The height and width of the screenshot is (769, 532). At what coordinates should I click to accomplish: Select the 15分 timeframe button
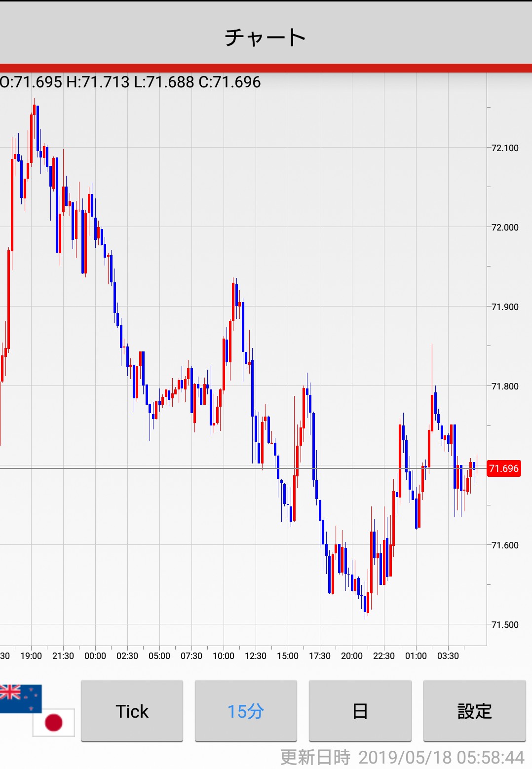pos(246,711)
